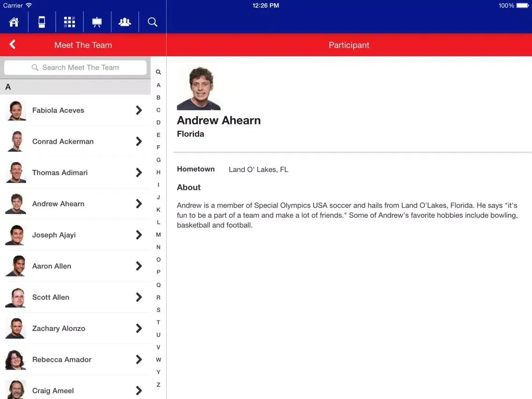
Task: Jump to letter L in index
Action: [x=158, y=222]
